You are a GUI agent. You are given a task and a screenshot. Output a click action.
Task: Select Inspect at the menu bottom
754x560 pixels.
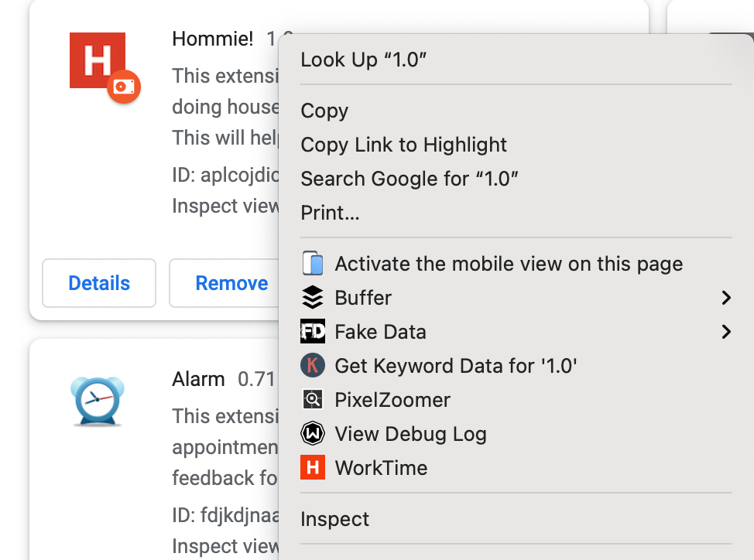(x=334, y=519)
